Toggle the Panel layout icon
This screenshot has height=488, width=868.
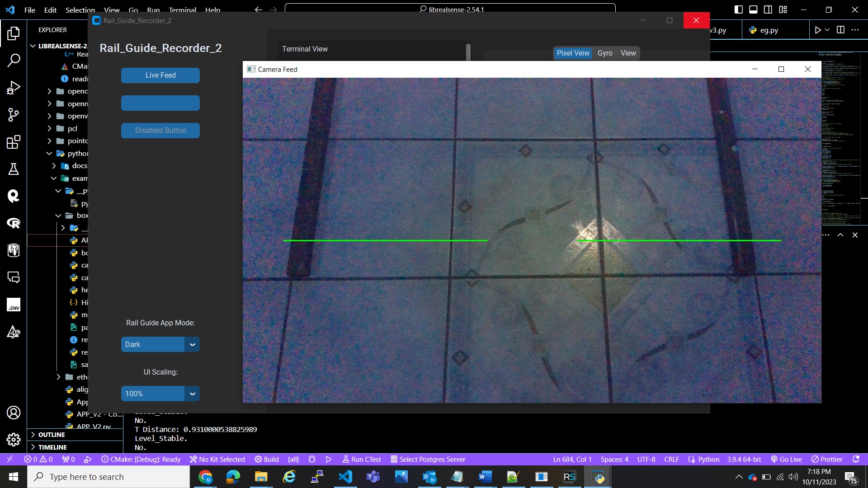click(x=753, y=9)
